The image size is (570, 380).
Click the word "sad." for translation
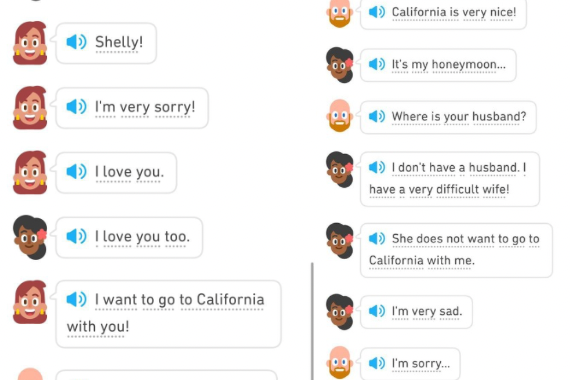click(451, 312)
